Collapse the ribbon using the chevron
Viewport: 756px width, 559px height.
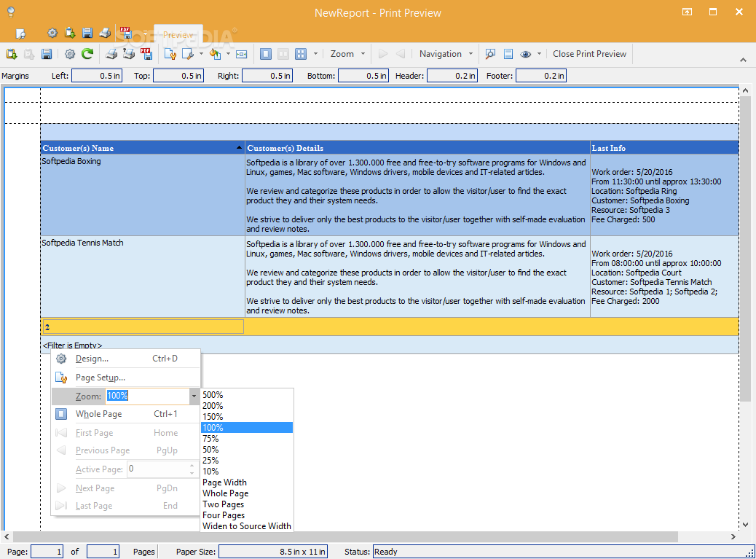(x=743, y=60)
